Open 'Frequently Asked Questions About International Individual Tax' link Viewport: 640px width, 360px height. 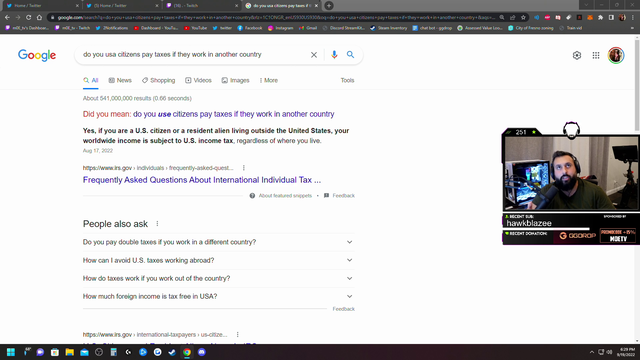click(x=202, y=180)
